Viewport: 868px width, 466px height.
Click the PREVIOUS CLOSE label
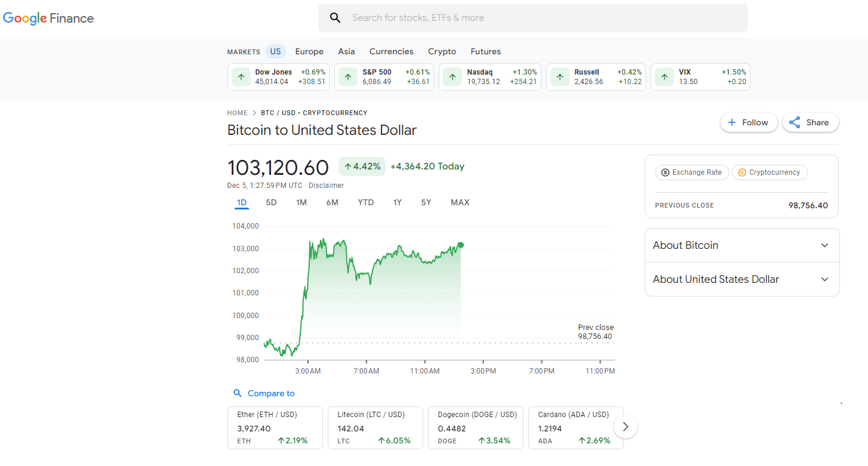pyautogui.click(x=684, y=205)
